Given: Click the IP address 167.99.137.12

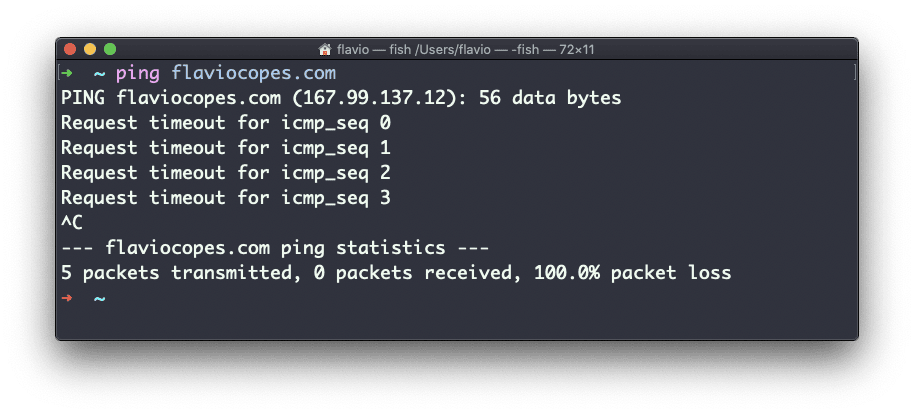Looking at the screenshot, I should [368, 98].
